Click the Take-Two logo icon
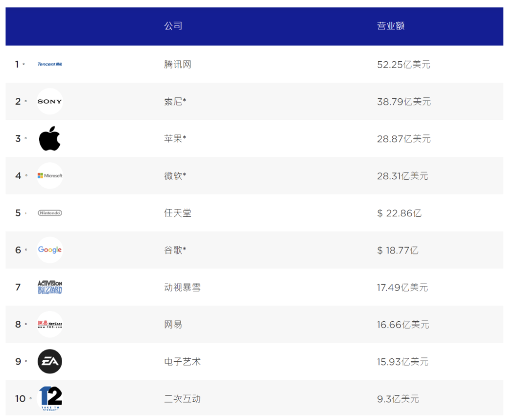 click(x=50, y=398)
